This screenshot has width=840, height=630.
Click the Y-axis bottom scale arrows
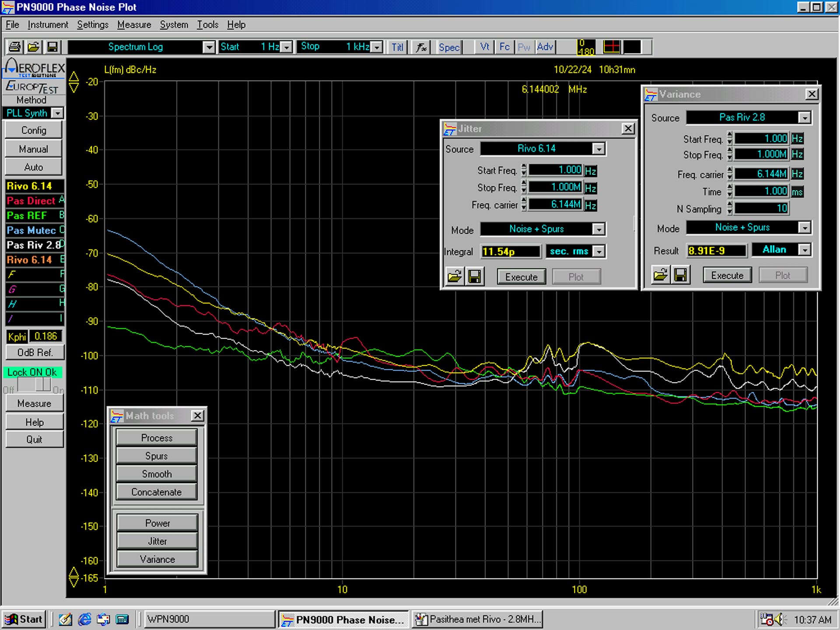pyautogui.click(x=74, y=577)
